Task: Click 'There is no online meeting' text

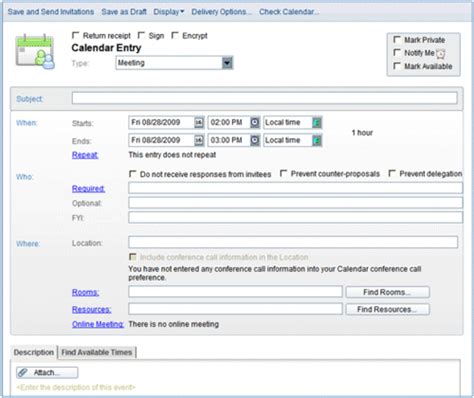Action: [x=174, y=324]
